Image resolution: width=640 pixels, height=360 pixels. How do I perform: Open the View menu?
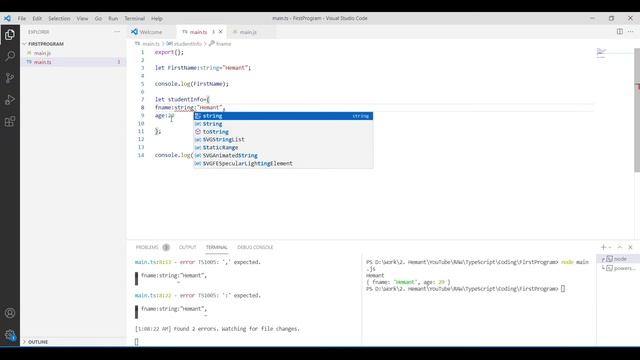82,18
